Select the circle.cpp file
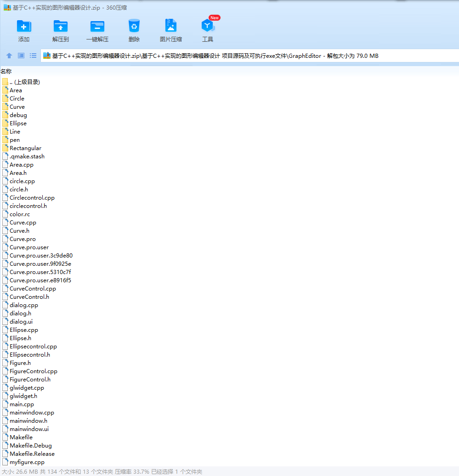The image size is (459, 476). (18, 181)
